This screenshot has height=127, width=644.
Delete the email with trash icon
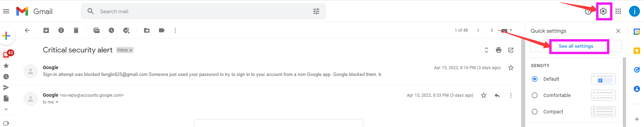pos(76,30)
